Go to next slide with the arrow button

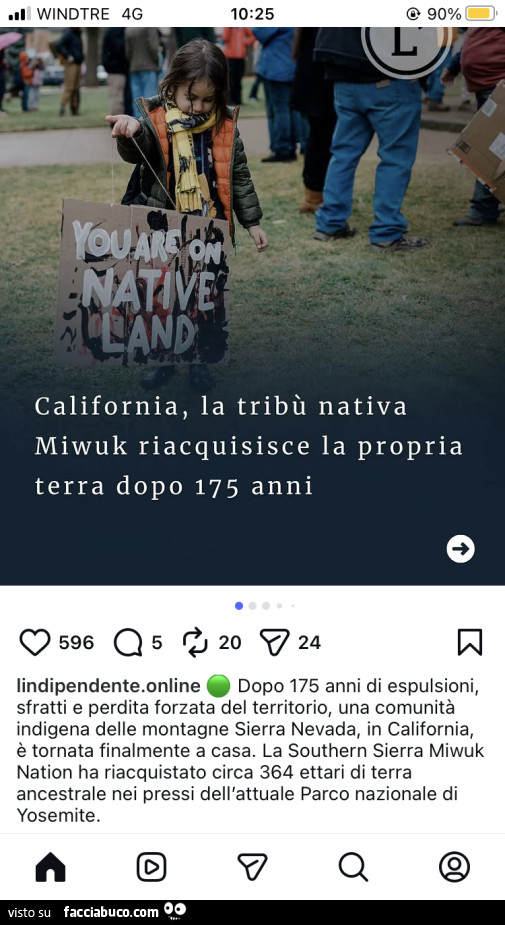pyautogui.click(x=460, y=549)
